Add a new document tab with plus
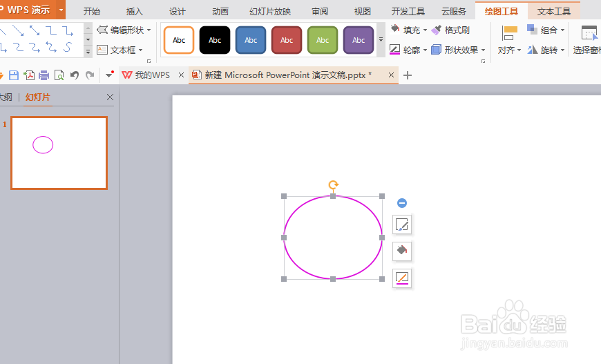601x364 pixels. [x=408, y=75]
